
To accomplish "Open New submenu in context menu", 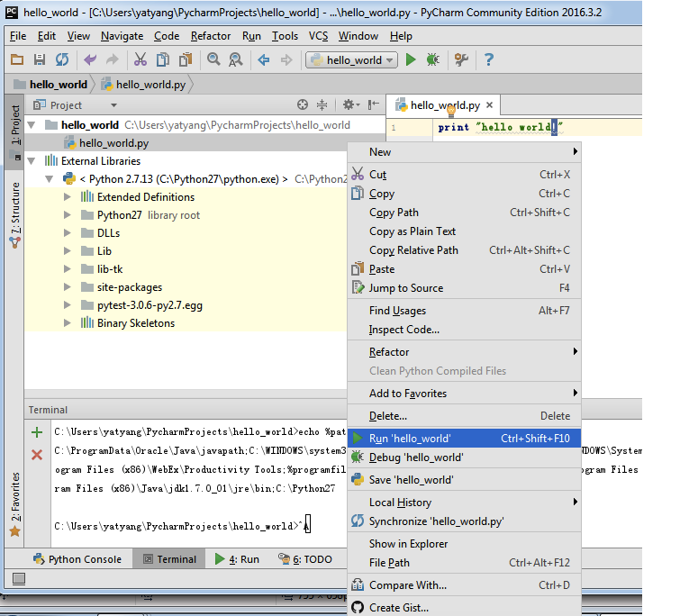I will coord(464,151).
